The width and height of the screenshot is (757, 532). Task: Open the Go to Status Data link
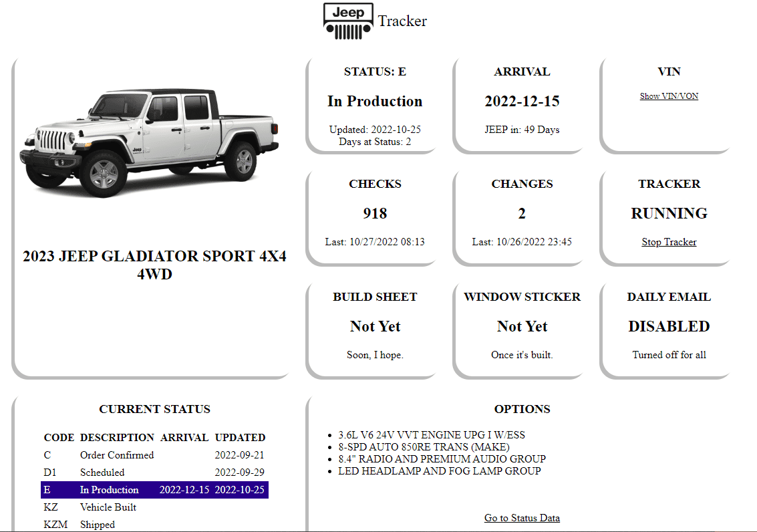[x=522, y=518]
